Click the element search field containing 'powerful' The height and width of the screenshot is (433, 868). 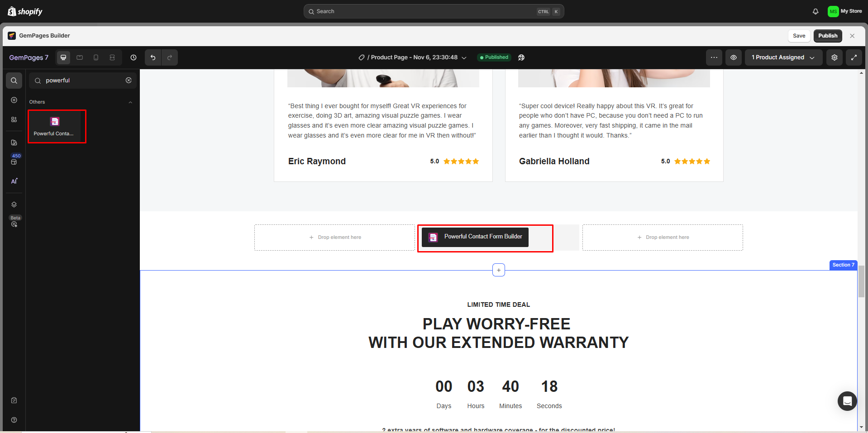[x=83, y=81]
